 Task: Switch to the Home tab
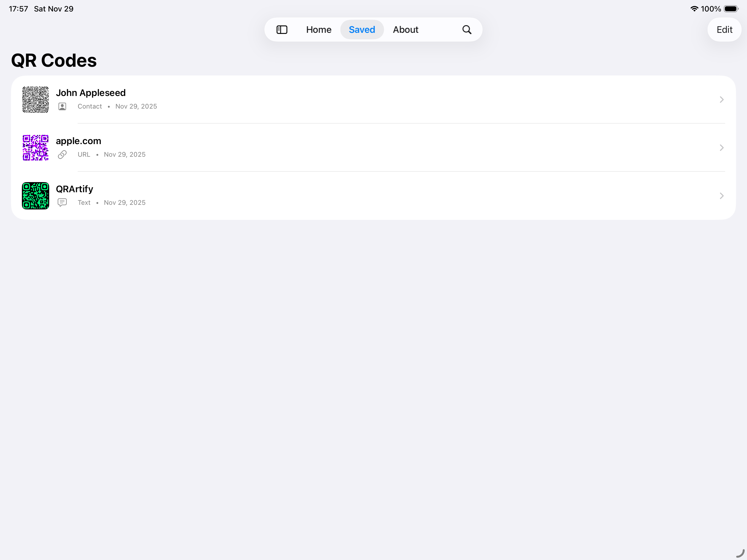tap(319, 30)
